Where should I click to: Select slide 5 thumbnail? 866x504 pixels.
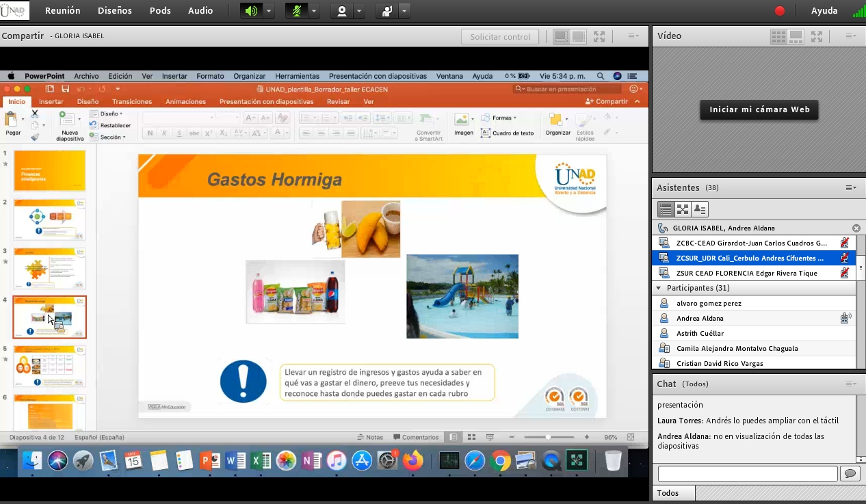[50, 366]
